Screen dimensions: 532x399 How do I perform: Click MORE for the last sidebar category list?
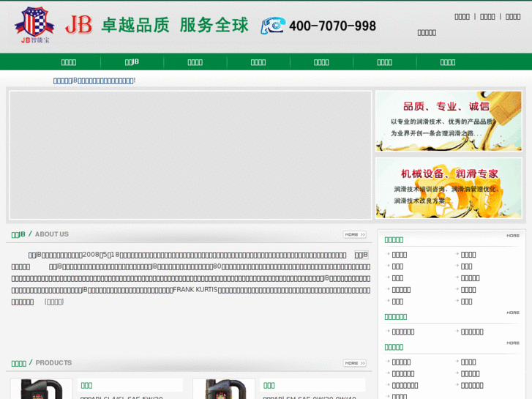(x=513, y=343)
